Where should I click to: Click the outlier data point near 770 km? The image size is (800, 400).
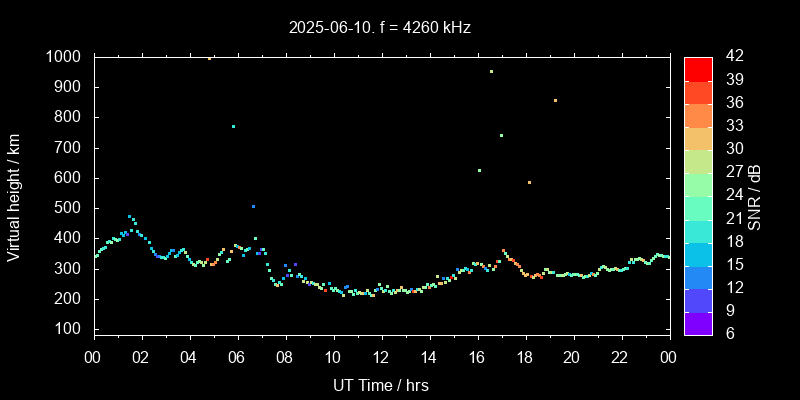pos(233,126)
